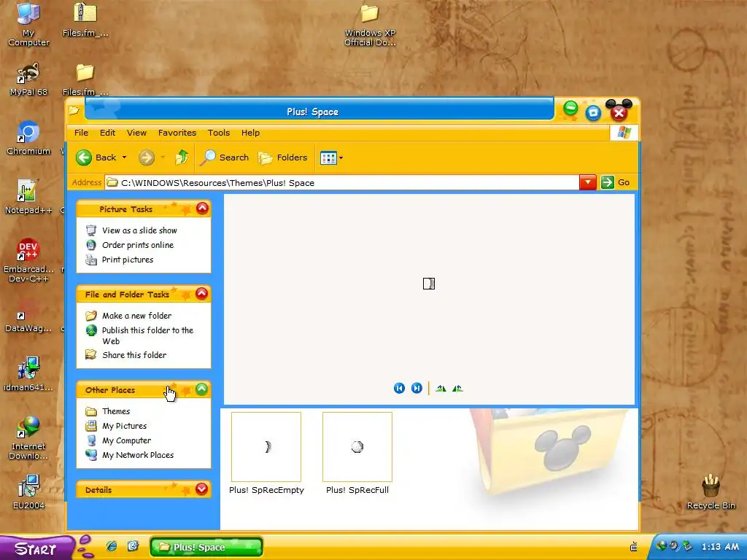
Task: Toggle the Folders pane
Action: pyautogui.click(x=282, y=157)
